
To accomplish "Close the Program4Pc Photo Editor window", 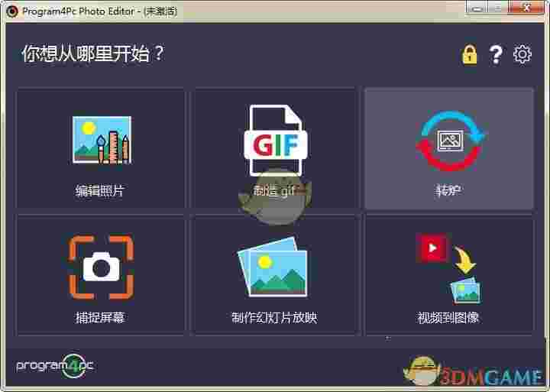I will [526, 9].
